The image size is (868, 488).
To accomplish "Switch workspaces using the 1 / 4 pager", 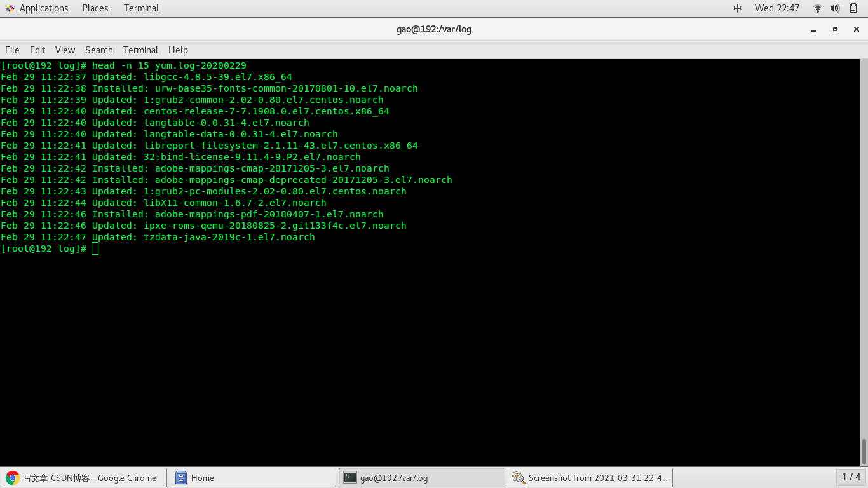I will pos(851,477).
